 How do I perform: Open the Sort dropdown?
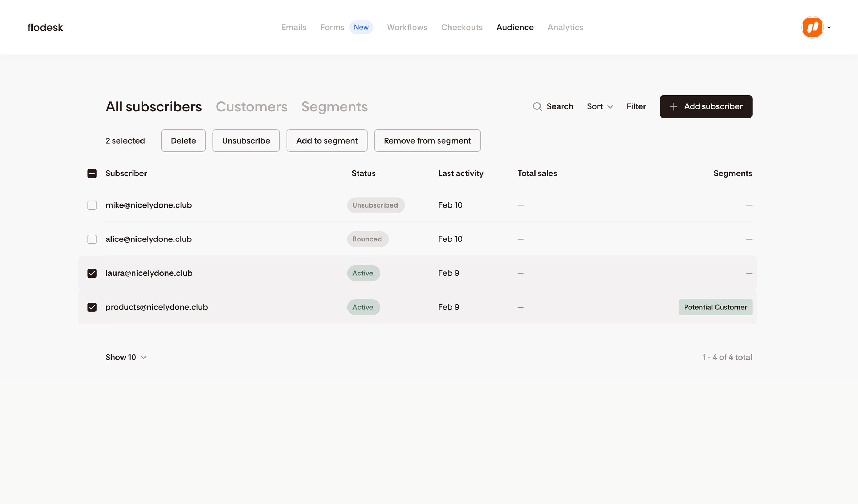point(600,106)
